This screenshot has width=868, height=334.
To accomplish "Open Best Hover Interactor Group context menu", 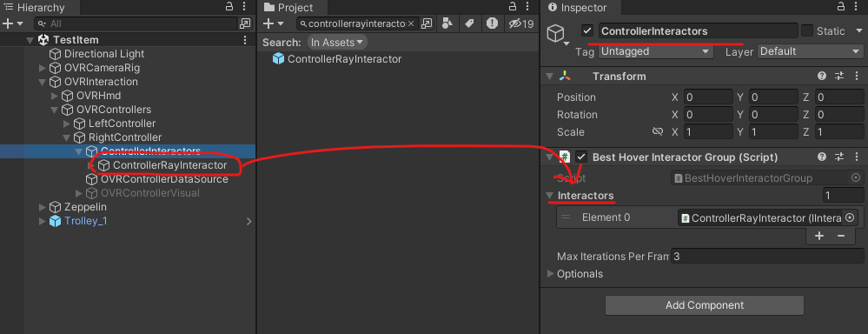I will coord(857,157).
